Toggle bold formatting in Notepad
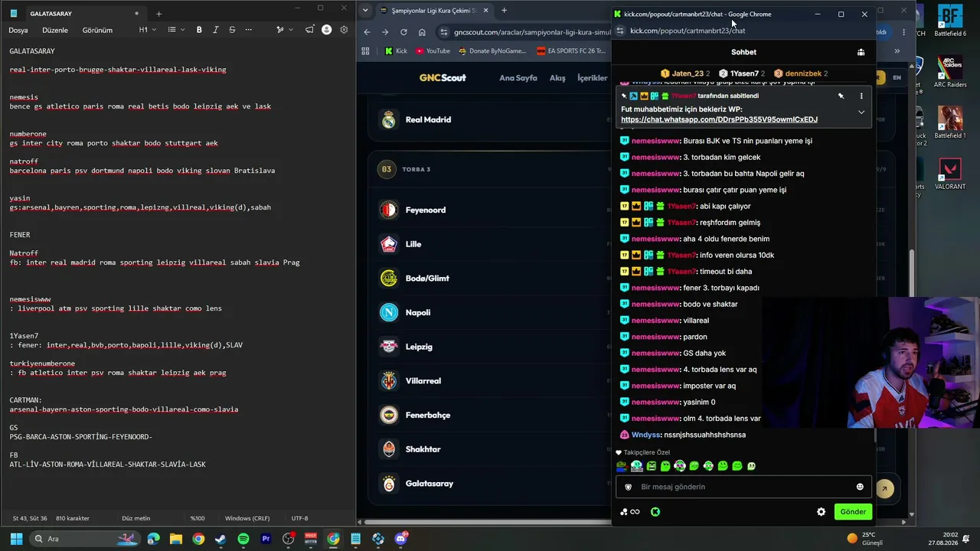The width and height of the screenshot is (980, 551). [199, 30]
